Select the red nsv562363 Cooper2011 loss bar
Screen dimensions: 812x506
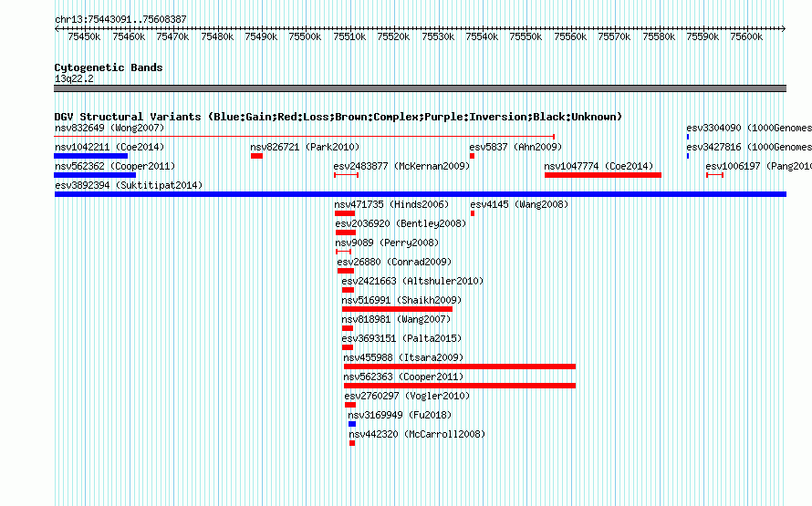[x=460, y=386]
